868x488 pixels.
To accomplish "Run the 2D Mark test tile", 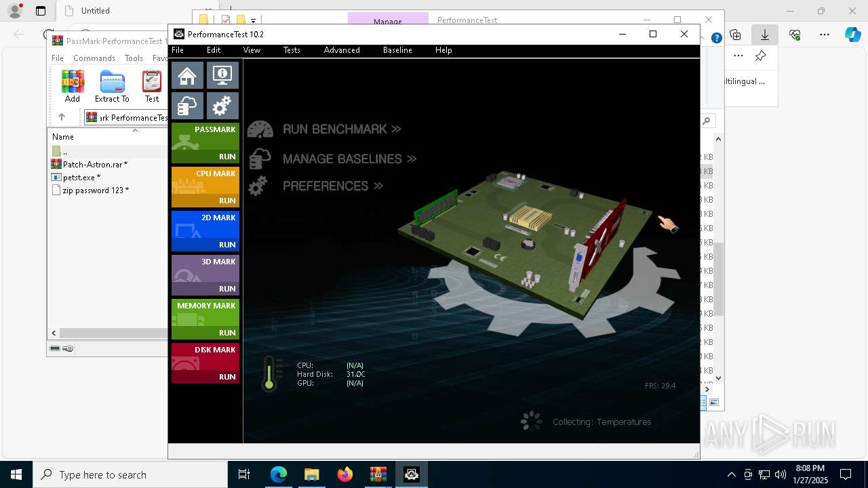I will 205,231.
